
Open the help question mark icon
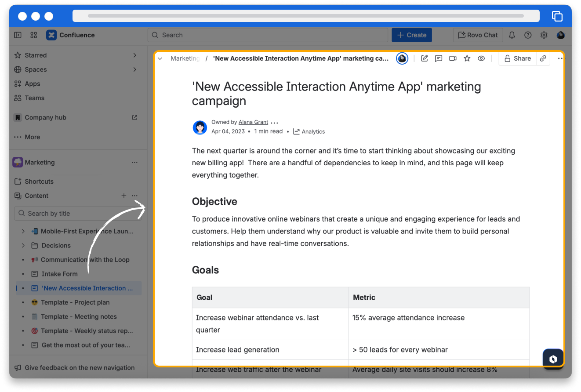coord(528,35)
